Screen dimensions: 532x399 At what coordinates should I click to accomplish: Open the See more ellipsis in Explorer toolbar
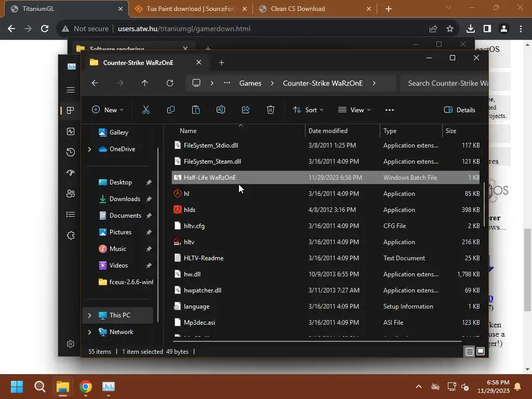pyautogui.click(x=390, y=110)
